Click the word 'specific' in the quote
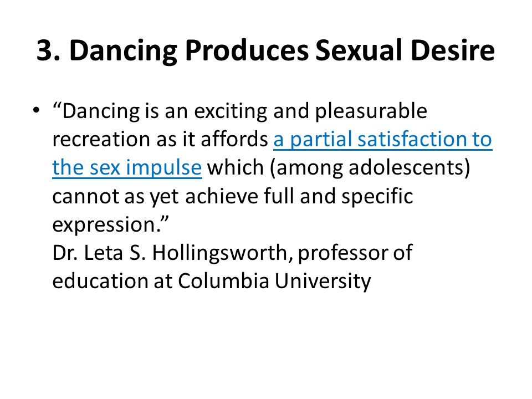This screenshot has height=399, width=532. pyautogui.click(x=377, y=197)
